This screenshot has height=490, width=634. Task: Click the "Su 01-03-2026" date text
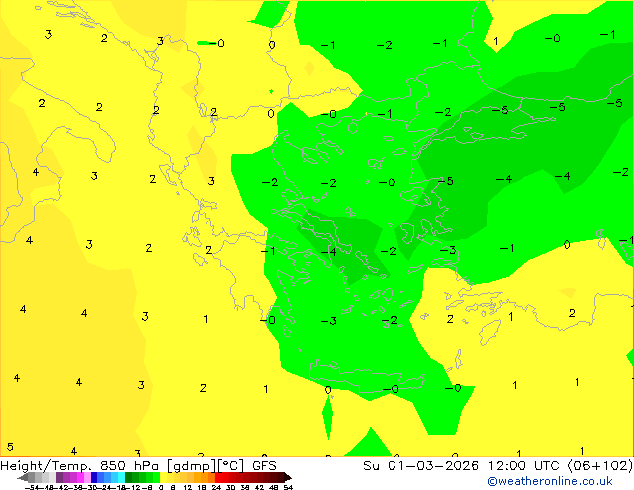point(421,466)
